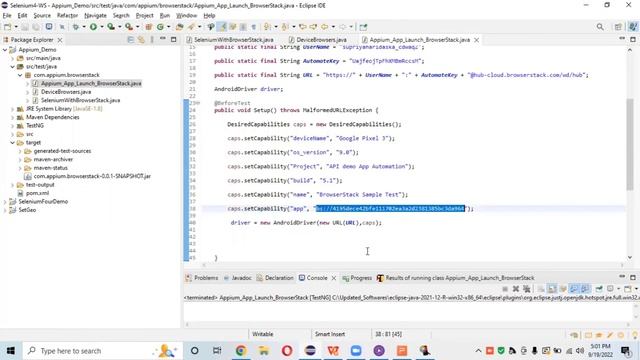This screenshot has height=360, width=640.
Task: Switch to the Declaration tab
Action: 275,278
